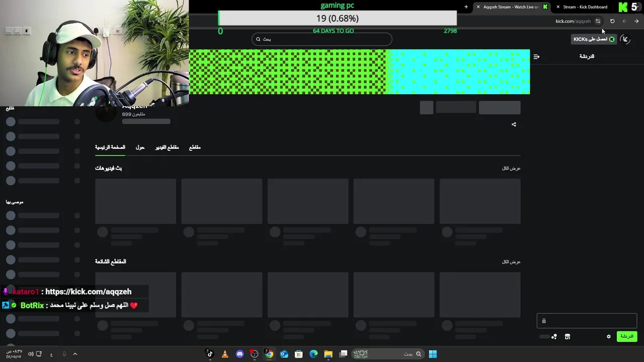644x362 pixels.
Task: Open File Explorer from the taskbar
Action: (328, 354)
